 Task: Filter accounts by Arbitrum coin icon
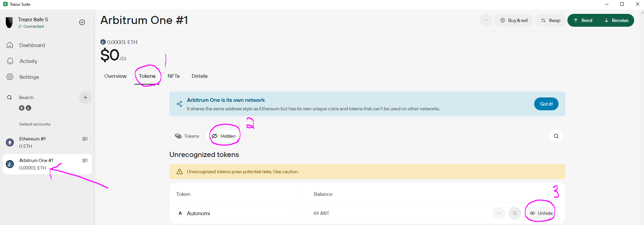[28, 108]
